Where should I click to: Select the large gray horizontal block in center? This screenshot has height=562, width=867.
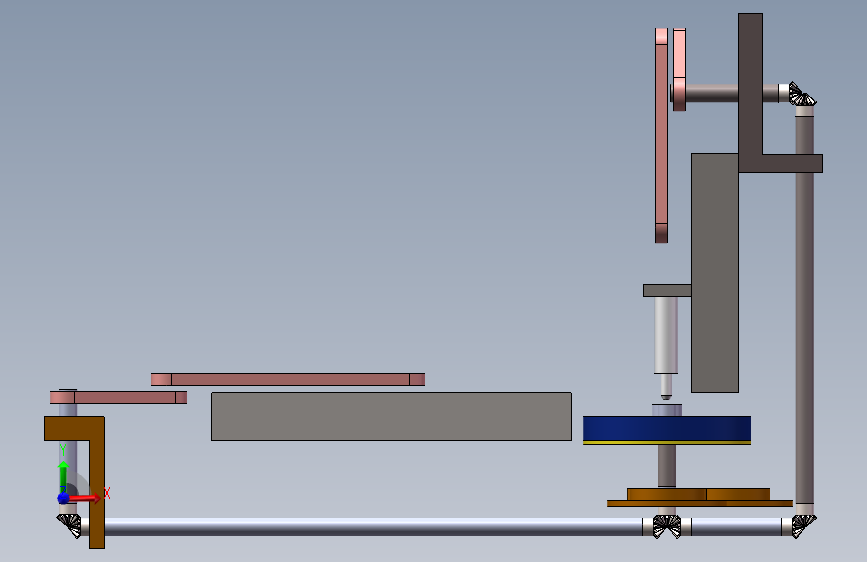click(x=391, y=417)
